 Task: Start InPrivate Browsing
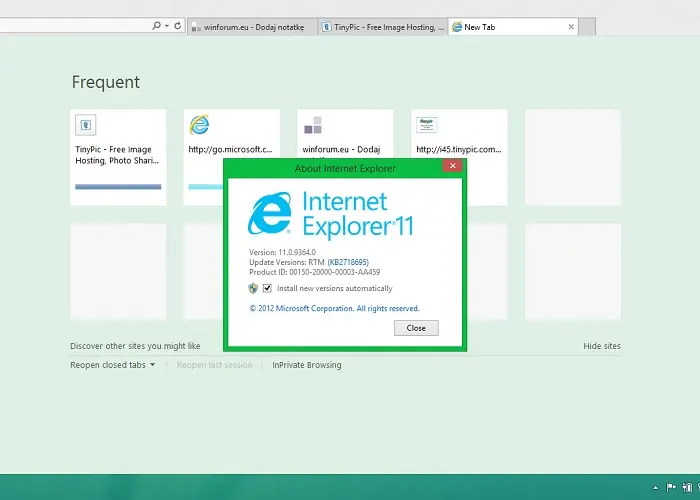[307, 365]
